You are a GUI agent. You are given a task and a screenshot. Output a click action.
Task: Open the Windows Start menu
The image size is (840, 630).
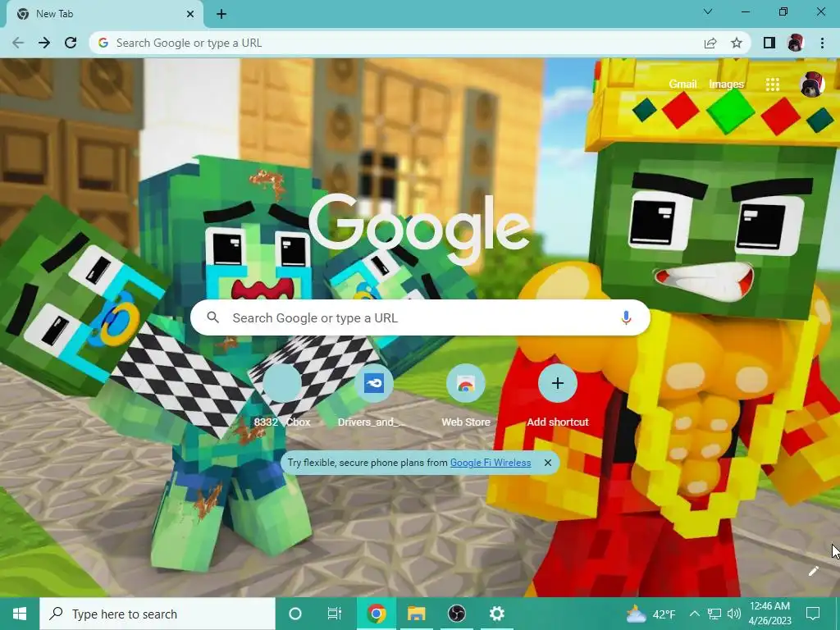pyautogui.click(x=20, y=614)
